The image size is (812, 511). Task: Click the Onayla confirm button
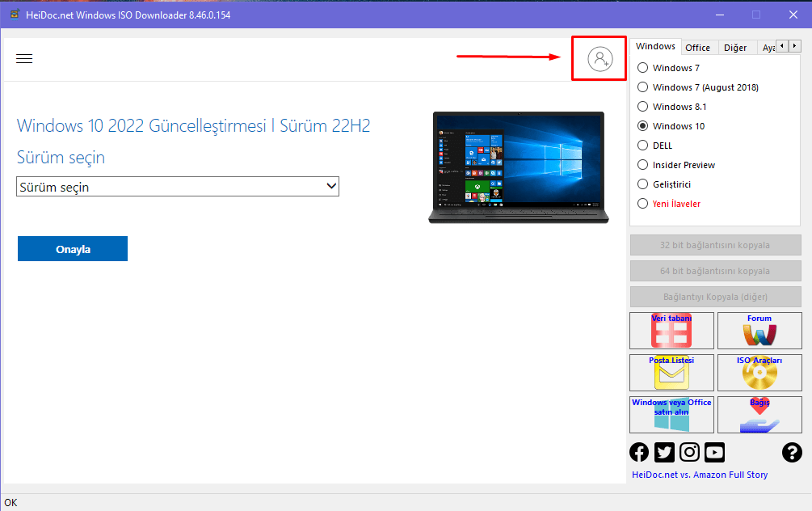(73, 249)
